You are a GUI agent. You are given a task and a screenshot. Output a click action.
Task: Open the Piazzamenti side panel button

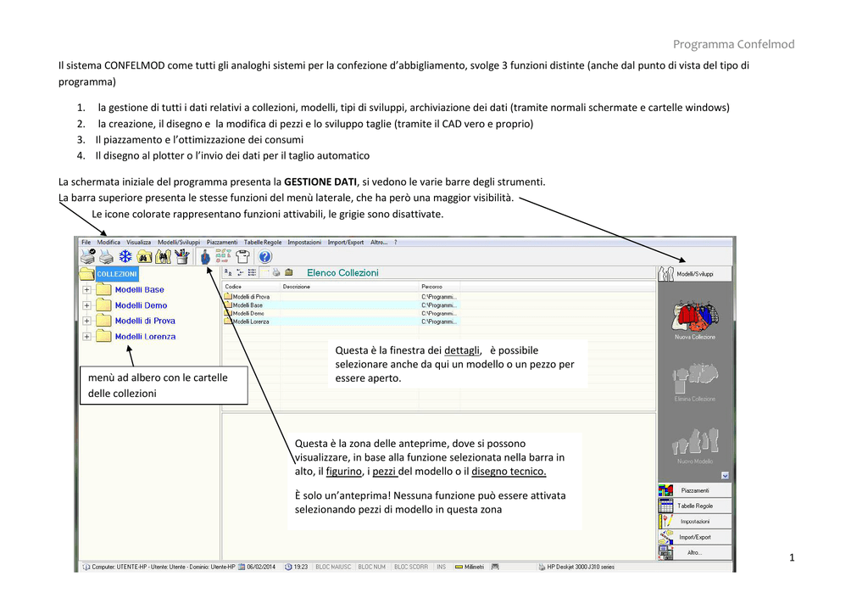pos(694,490)
